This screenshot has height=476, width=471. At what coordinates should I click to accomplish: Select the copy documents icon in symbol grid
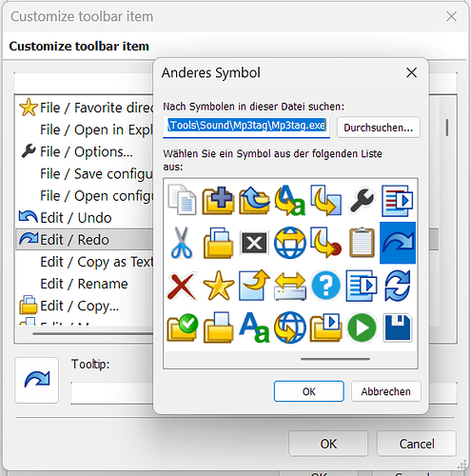pos(182,200)
